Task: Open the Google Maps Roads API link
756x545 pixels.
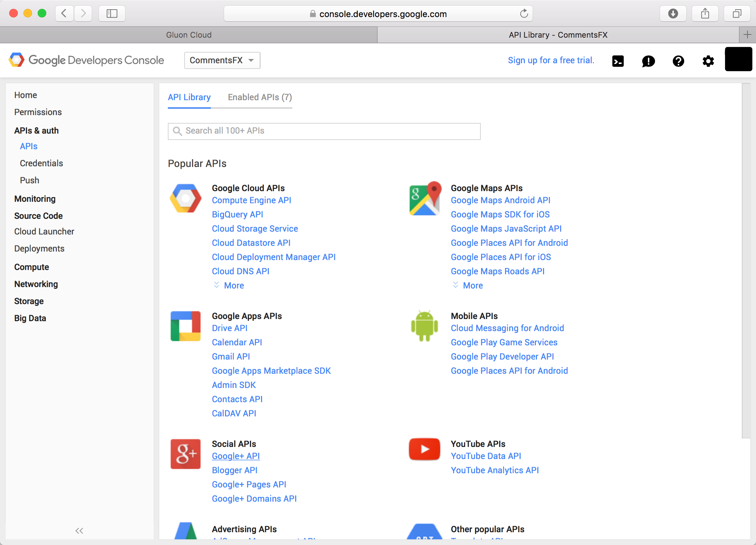Action: pyautogui.click(x=497, y=271)
